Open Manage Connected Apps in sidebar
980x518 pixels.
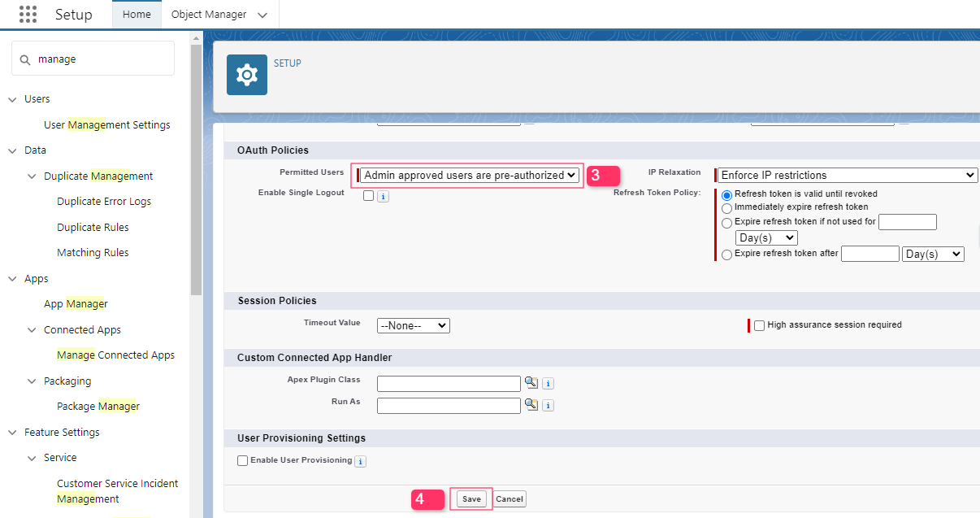pyautogui.click(x=115, y=355)
